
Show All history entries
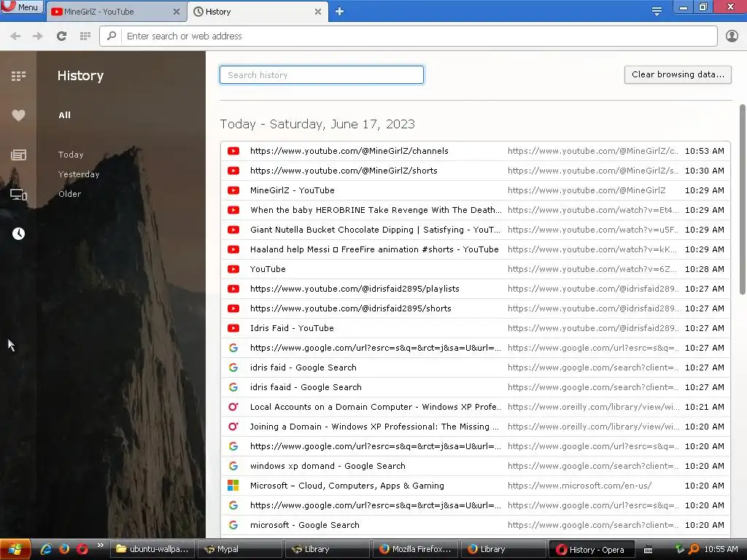64,115
